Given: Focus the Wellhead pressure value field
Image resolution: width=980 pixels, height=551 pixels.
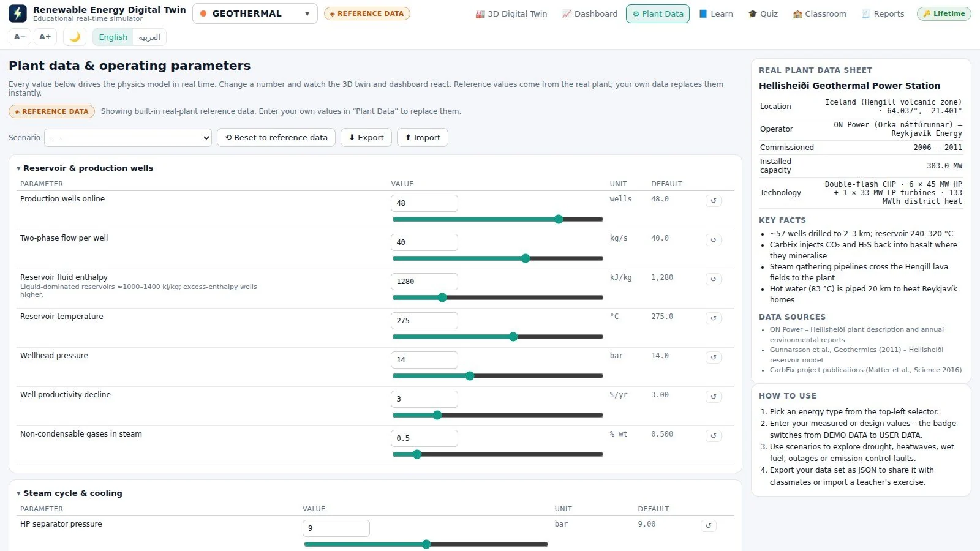Looking at the screenshot, I should click(x=424, y=360).
